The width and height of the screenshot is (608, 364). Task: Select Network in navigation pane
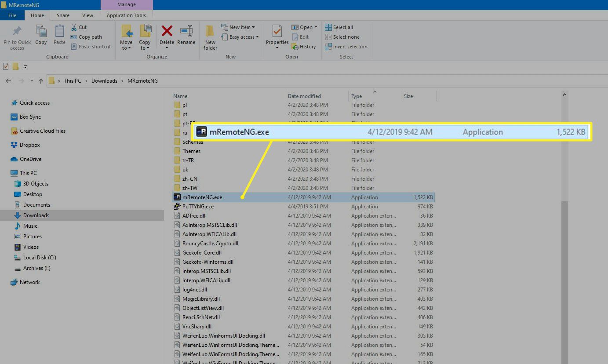click(29, 282)
